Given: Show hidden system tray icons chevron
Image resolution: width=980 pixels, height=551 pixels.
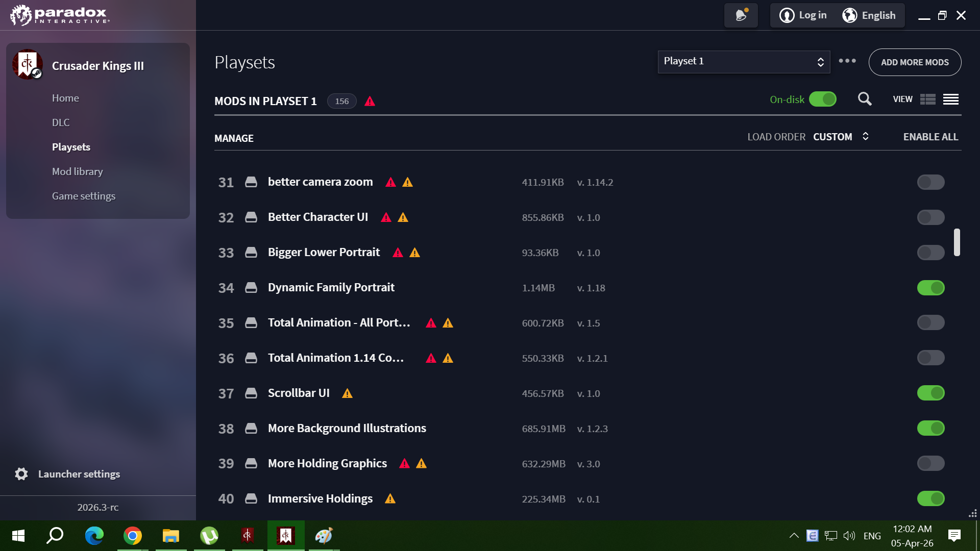Looking at the screenshot, I should tap(794, 536).
